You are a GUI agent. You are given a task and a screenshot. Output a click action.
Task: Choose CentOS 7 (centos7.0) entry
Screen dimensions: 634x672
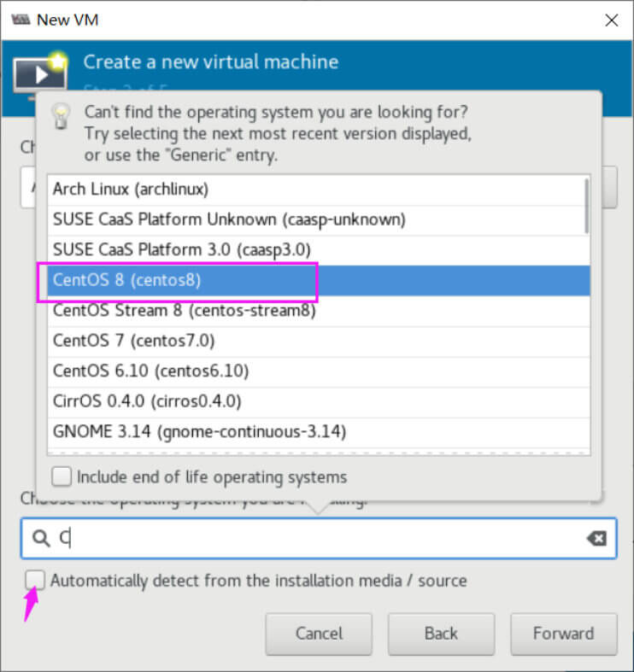point(319,342)
